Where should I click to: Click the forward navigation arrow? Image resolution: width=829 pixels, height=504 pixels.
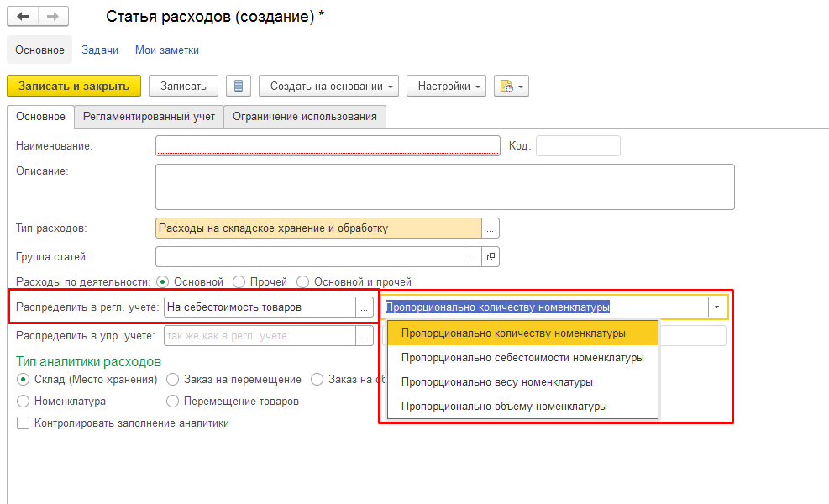coord(52,17)
